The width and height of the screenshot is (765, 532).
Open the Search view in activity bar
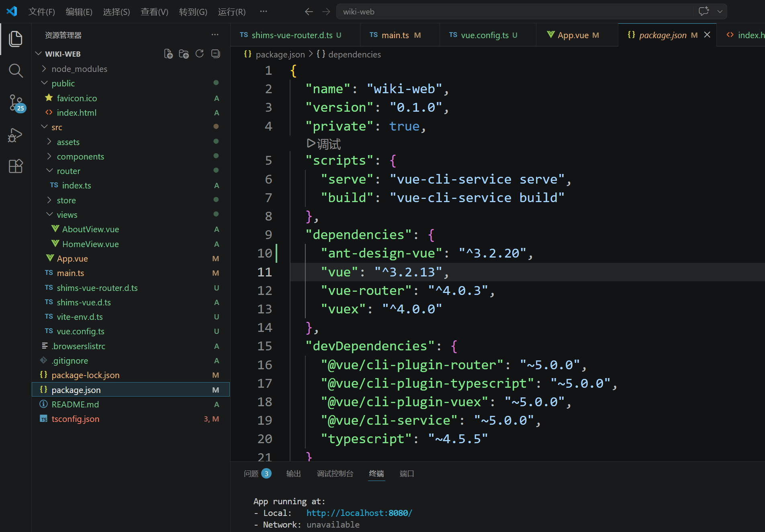pyautogui.click(x=16, y=71)
